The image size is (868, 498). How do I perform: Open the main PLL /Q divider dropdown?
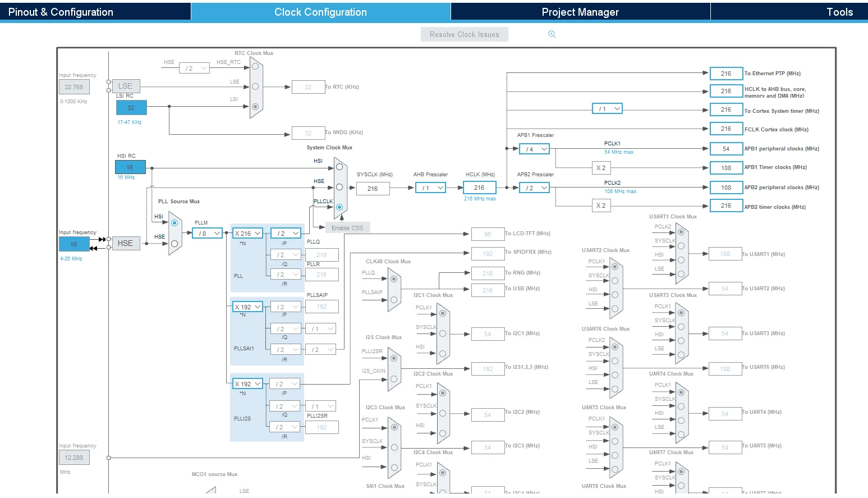[x=286, y=255]
